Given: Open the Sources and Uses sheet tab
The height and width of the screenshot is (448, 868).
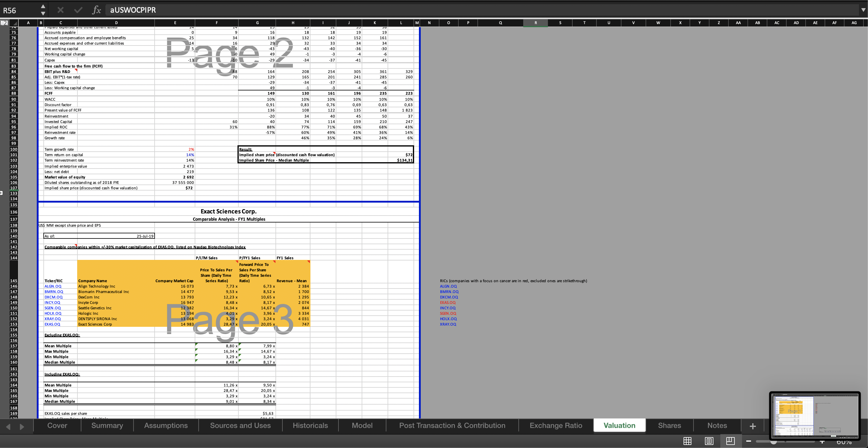Looking at the screenshot, I should coord(240,425).
